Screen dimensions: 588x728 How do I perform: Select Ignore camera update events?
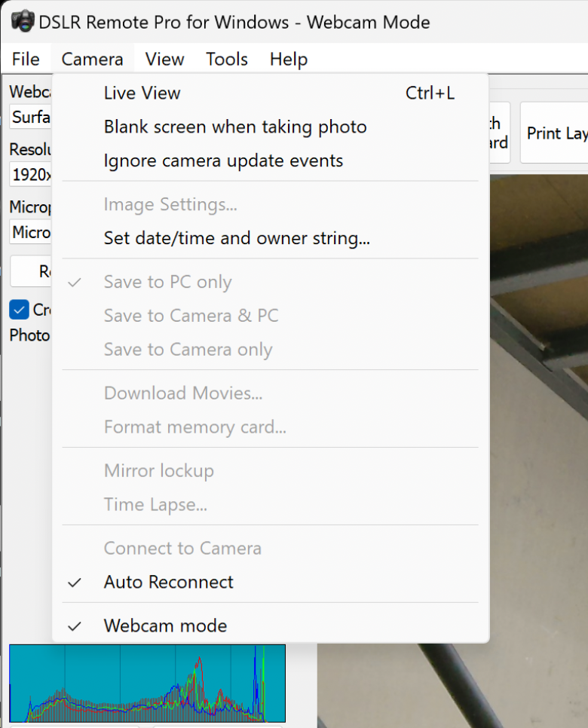coord(271,161)
